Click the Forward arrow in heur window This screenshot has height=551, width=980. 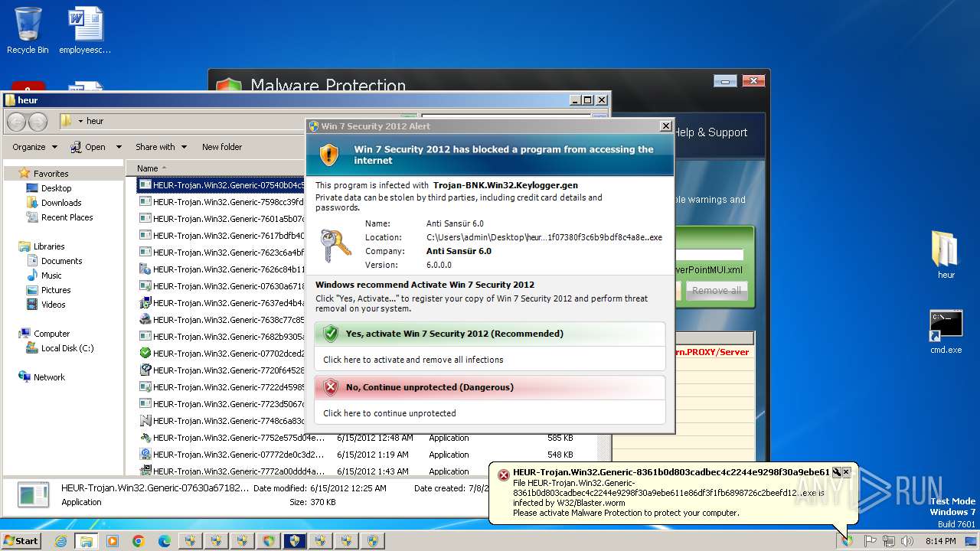38,121
